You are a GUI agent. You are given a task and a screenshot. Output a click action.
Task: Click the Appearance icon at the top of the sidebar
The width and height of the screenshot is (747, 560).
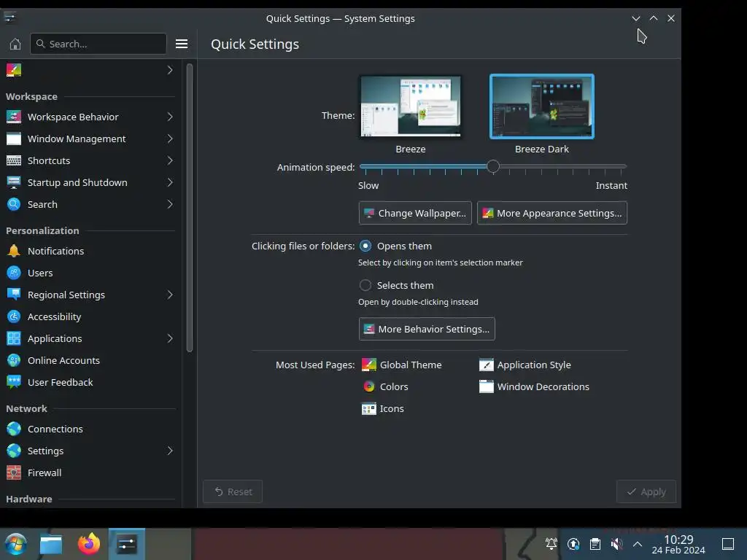click(x=14, y=70)
